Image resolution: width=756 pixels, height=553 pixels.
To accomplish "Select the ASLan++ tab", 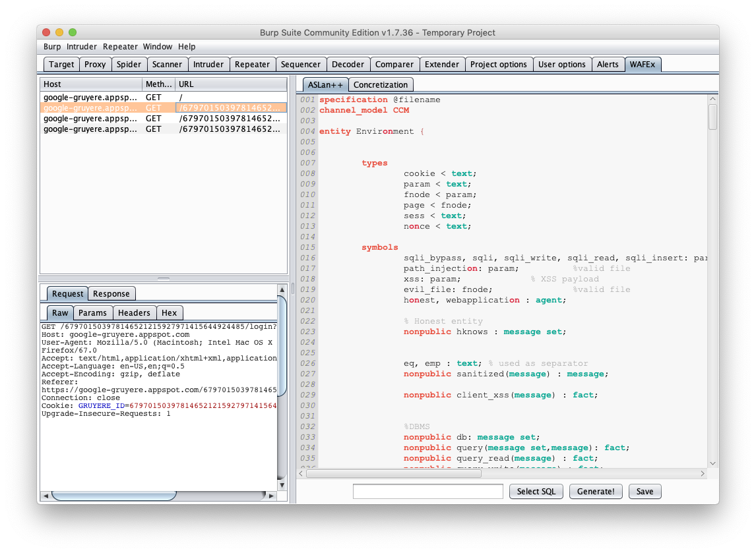I will click(325, 85).
